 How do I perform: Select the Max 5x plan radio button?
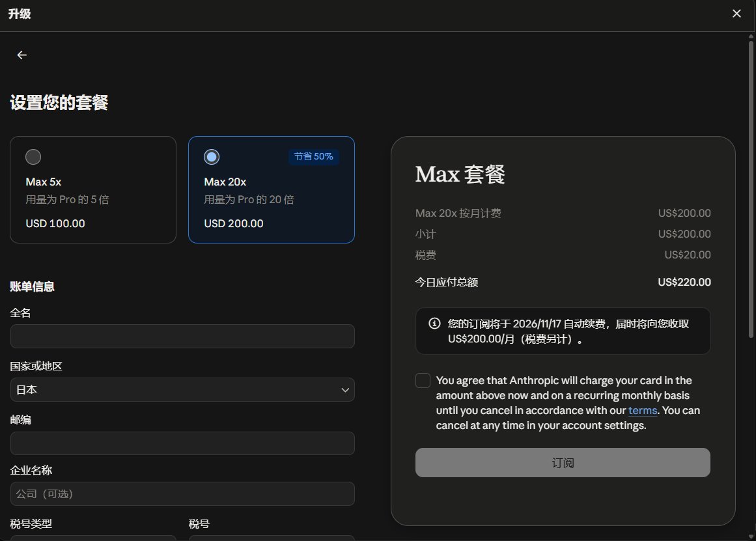click(33, 157)
